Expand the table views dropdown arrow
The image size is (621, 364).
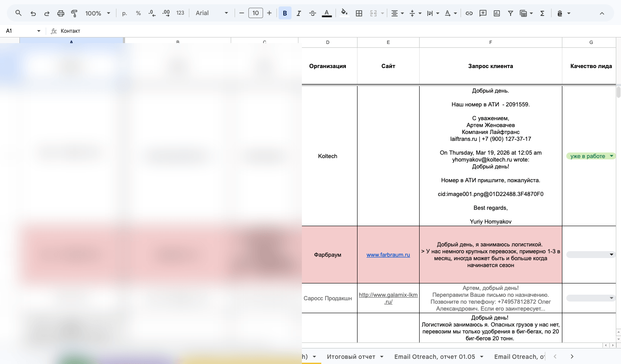click(531, 13)
